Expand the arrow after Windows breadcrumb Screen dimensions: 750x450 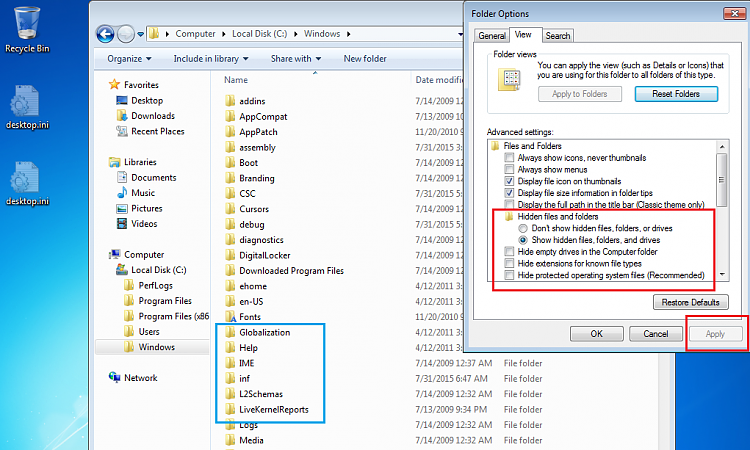click(x=348, y=34)
